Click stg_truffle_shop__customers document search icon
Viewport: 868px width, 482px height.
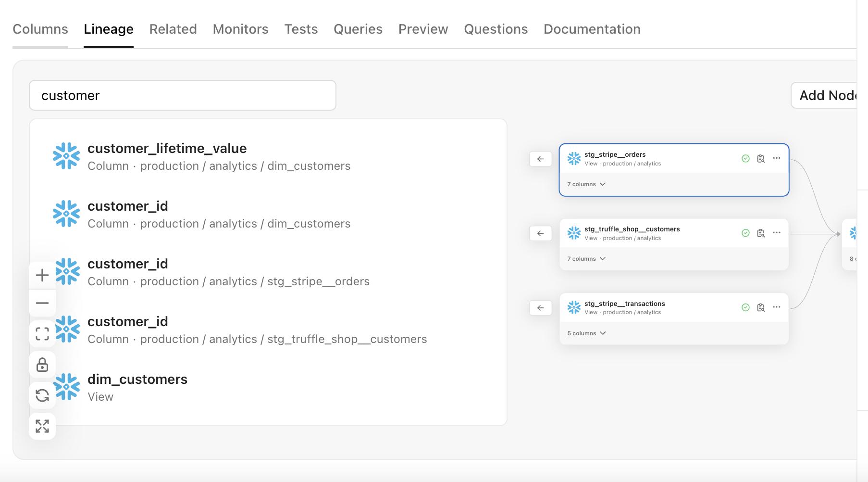761,233
